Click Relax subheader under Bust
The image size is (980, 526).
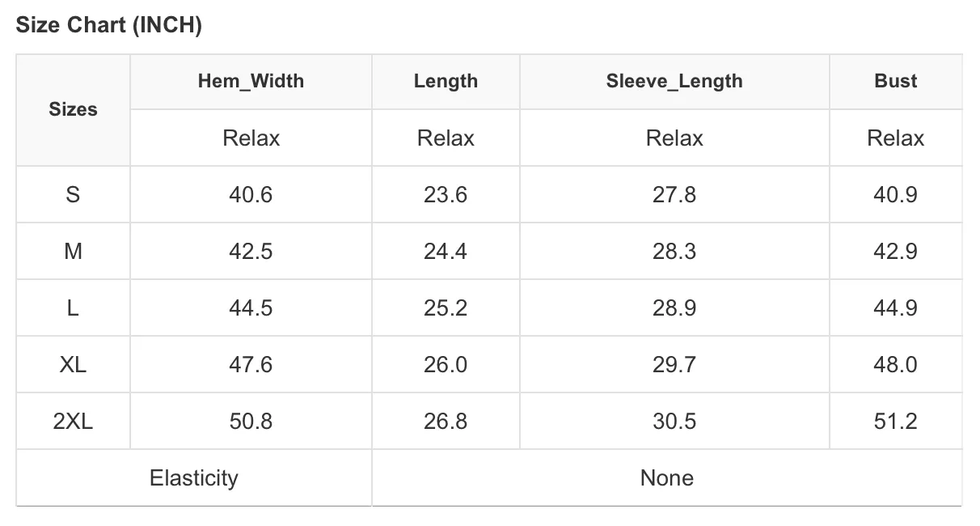896,138
